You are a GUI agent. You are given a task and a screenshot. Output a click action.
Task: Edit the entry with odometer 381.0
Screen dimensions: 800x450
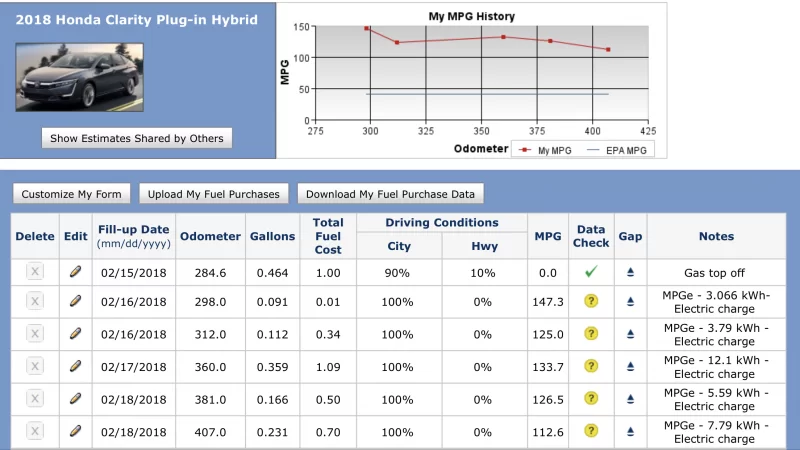point(75,398)
